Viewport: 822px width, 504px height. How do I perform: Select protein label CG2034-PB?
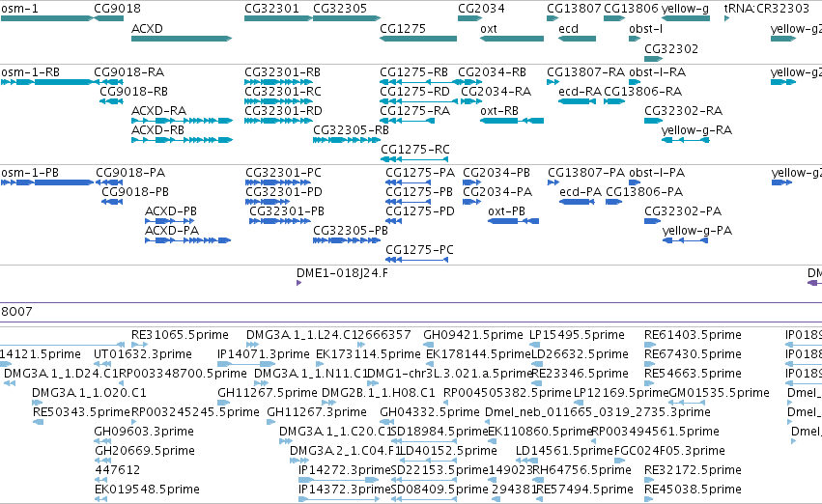(496, 173)
